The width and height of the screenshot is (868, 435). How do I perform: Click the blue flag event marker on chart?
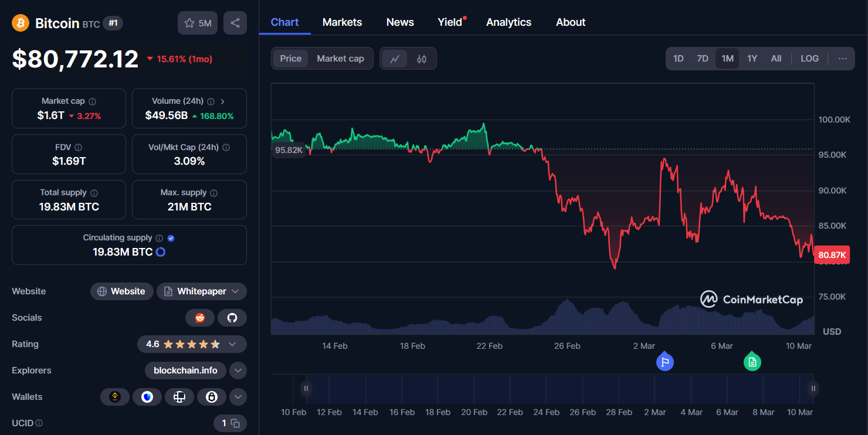pos(664,362)
